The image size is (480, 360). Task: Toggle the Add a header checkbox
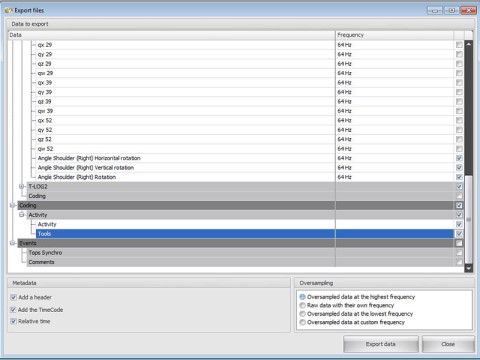point(13,297)
